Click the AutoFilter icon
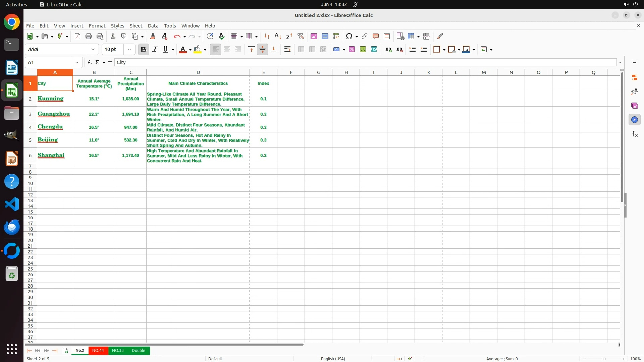Image resolution: width=644 pixels, height=362 pixels. point(301,36)
